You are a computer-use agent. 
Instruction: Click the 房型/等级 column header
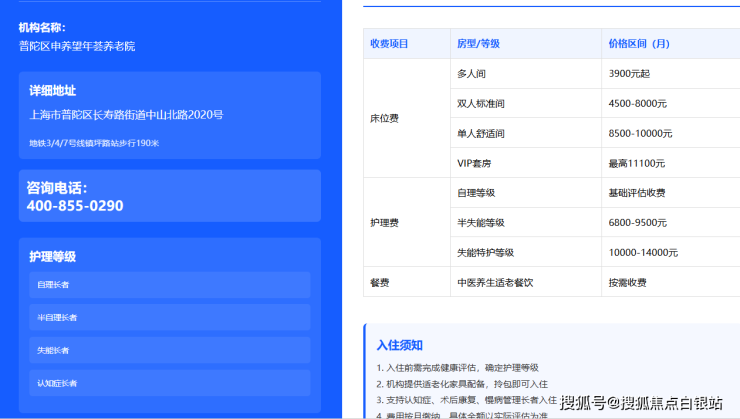tap(478, 44)
